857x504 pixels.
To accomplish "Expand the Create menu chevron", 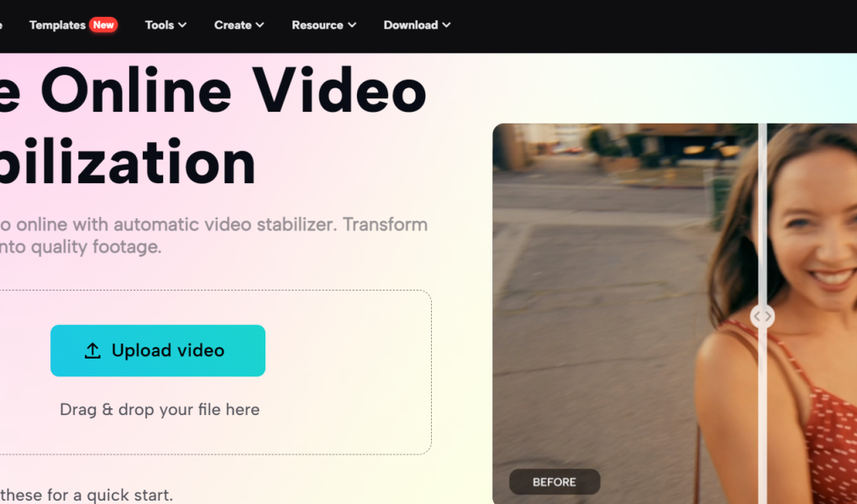I will coord(260,25).
